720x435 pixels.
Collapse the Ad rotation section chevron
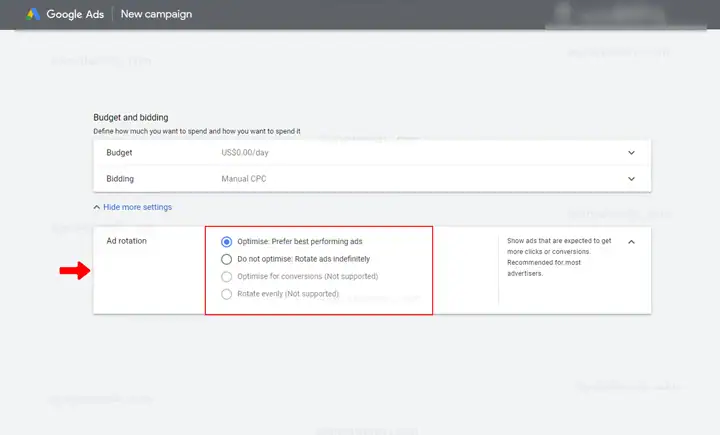click(631, 242)
